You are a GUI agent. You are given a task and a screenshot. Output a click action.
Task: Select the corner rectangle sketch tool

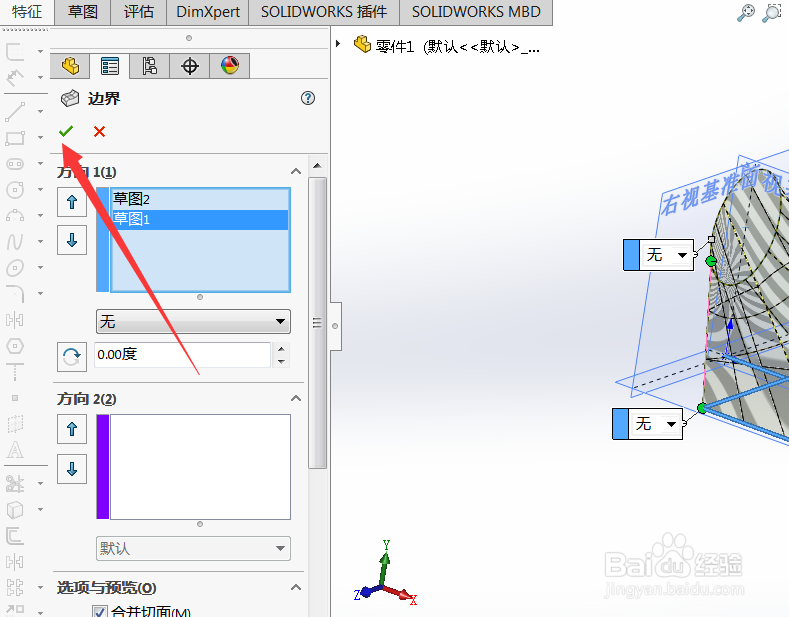point(15,138)
